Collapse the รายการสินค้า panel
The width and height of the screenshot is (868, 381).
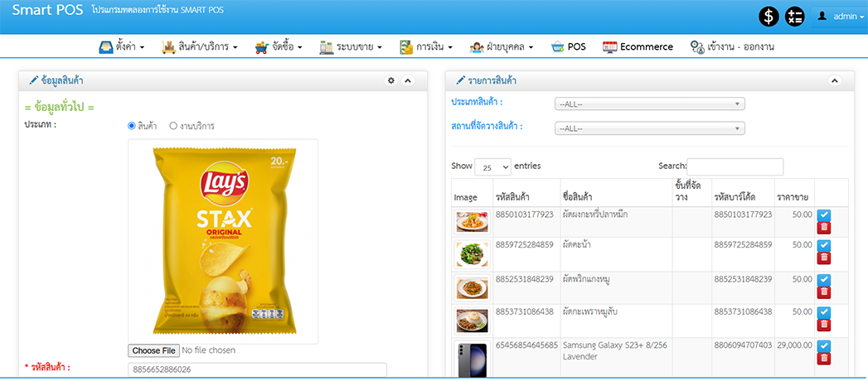point(834,80)
